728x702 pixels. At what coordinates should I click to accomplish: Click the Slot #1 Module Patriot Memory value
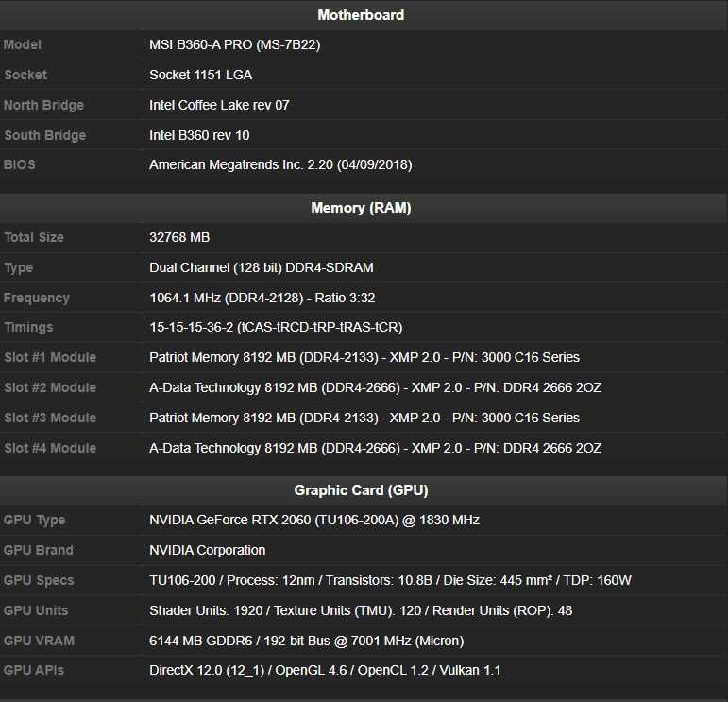point(364,358)
